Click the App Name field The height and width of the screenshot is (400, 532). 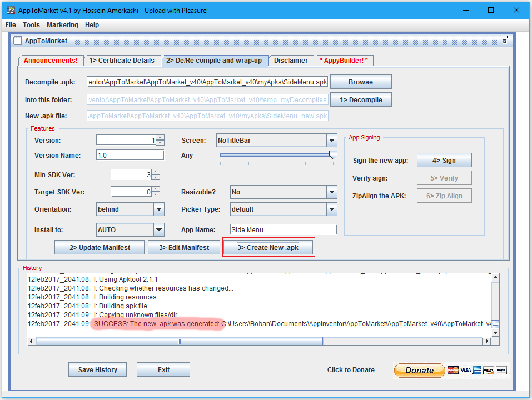pos(284,229)
